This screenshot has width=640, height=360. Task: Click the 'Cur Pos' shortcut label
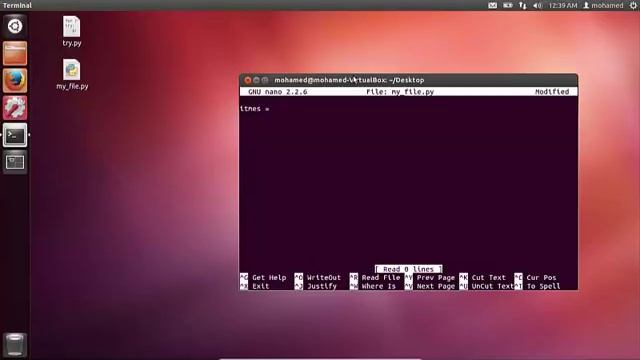click(541, 278)
